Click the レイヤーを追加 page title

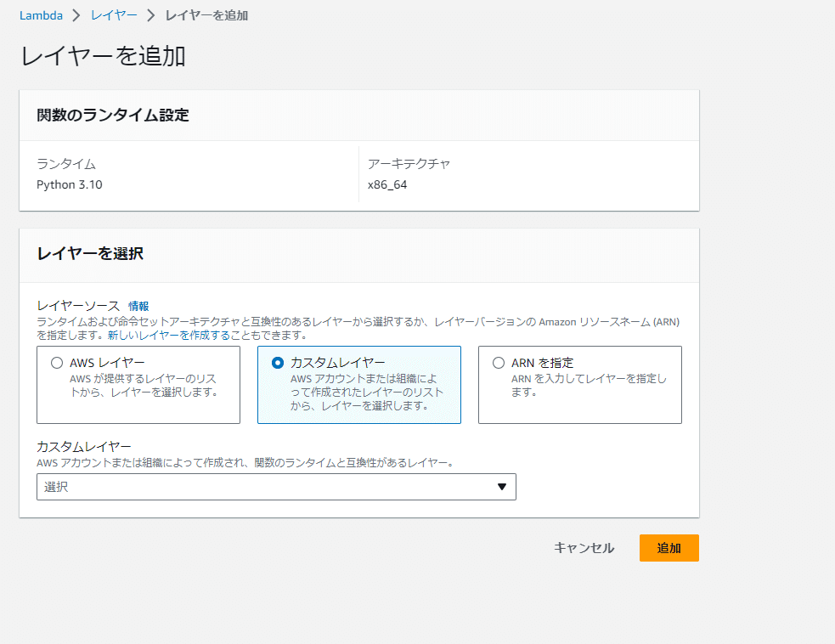(103, 56)
